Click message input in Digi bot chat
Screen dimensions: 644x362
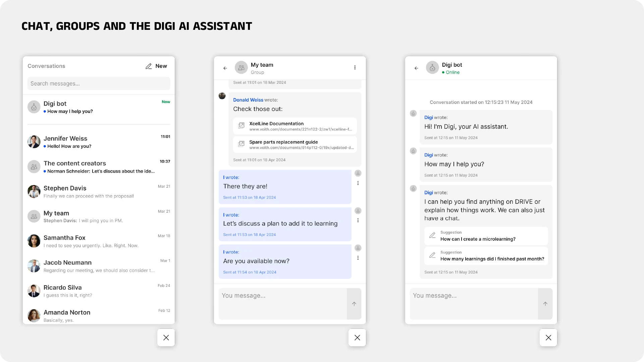click(x=474, y=304)
